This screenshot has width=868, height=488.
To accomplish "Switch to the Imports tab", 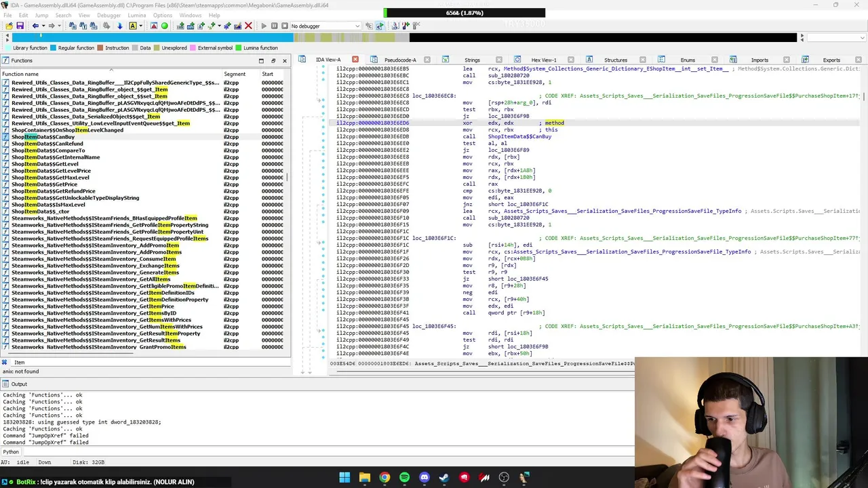I will [759, 60].
